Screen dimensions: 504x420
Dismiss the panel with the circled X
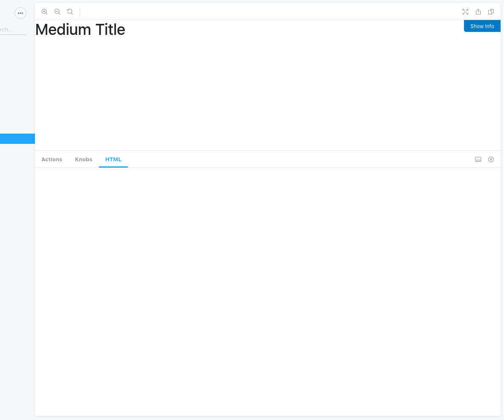[x=491, y=159]
